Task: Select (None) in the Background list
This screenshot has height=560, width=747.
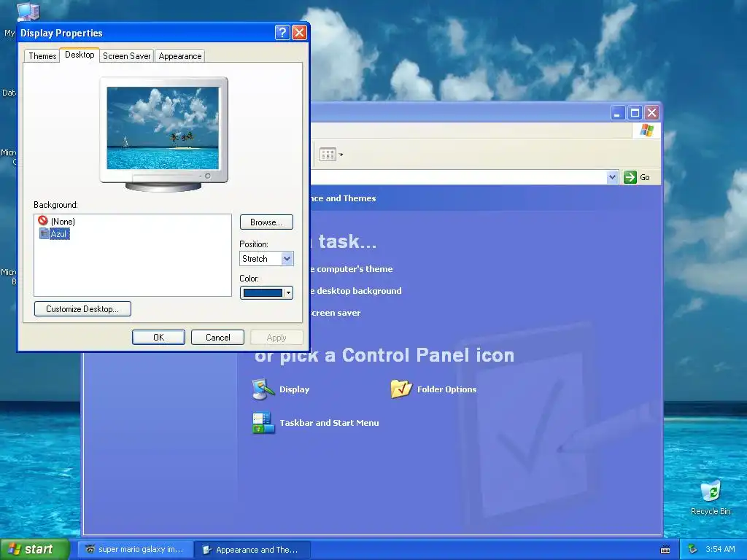Action: (63, 222)
